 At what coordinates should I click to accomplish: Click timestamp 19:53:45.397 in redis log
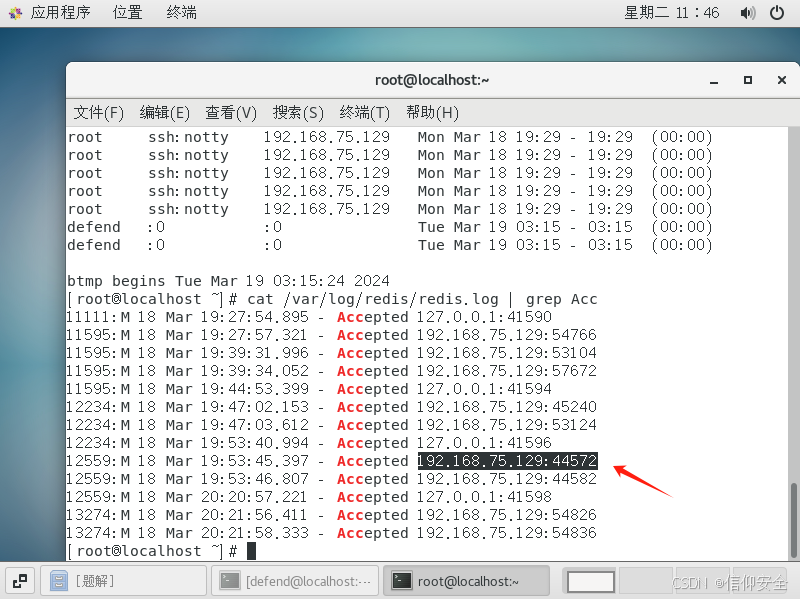point(254,461)
